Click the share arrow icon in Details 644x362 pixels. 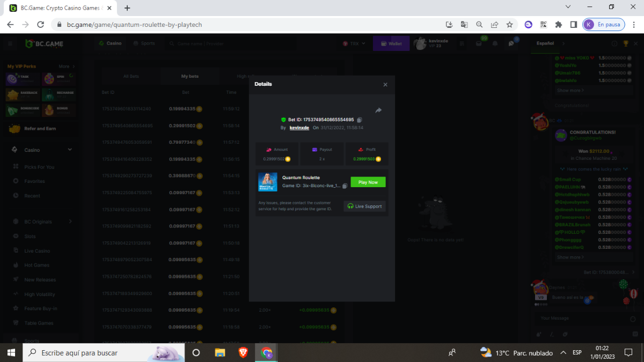tap(378, 110)
